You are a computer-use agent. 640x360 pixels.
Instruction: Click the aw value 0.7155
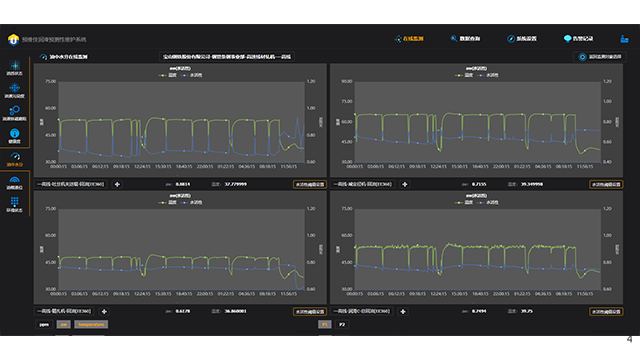[479, 184]
